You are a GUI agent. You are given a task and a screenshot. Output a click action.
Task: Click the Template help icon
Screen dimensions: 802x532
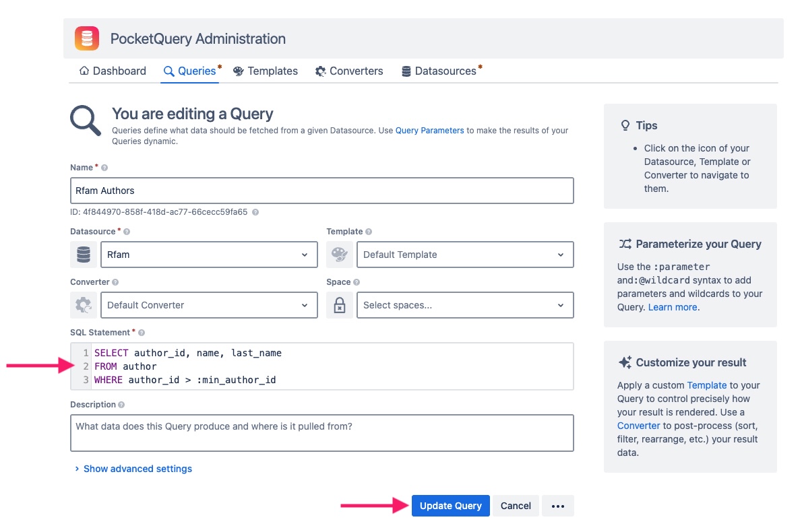(368, 232)
